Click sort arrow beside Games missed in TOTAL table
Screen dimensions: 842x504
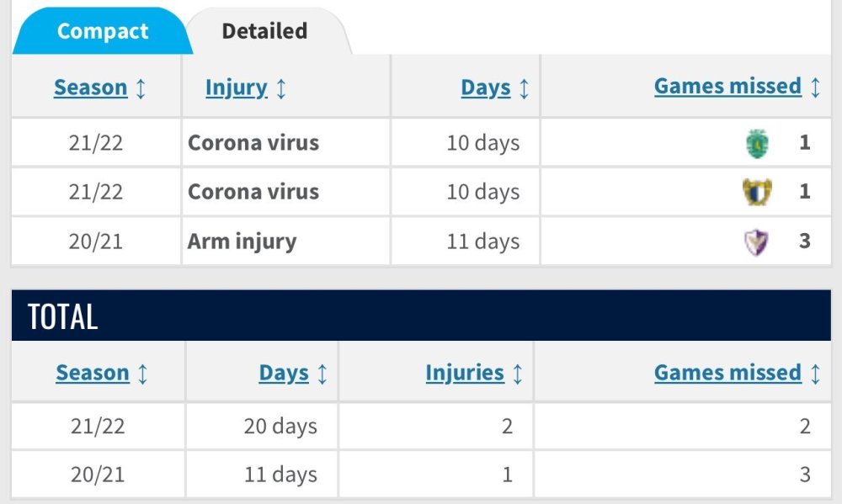click(815, 374)
